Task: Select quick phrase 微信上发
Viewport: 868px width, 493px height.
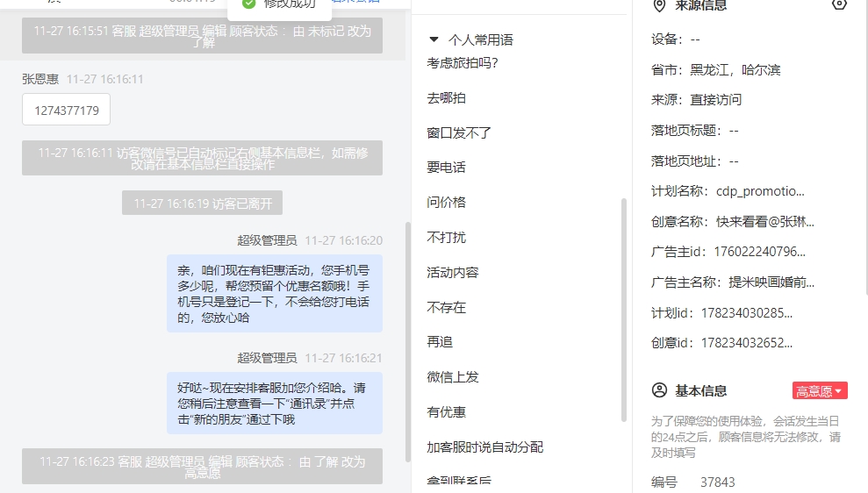Action: pos(453,377)
